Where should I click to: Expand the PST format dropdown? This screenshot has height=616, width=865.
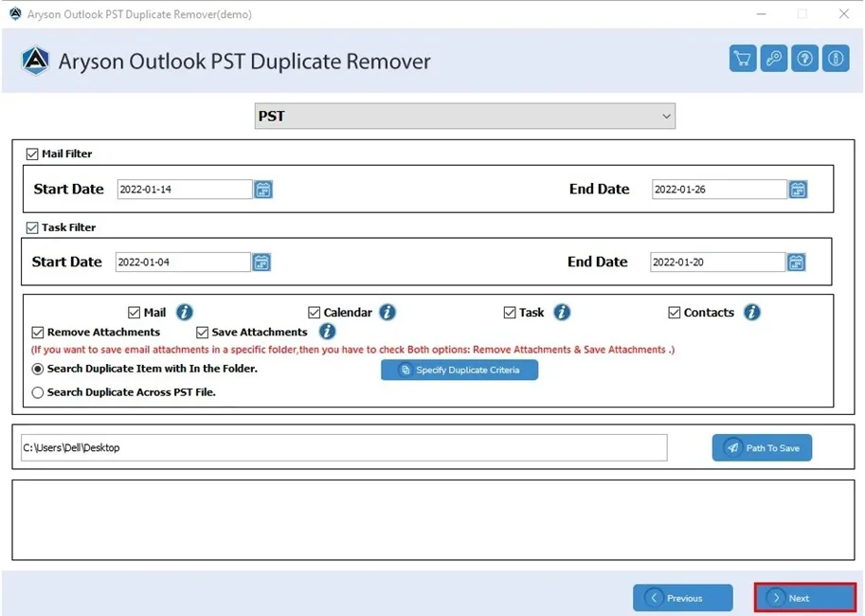click(464, 116)
